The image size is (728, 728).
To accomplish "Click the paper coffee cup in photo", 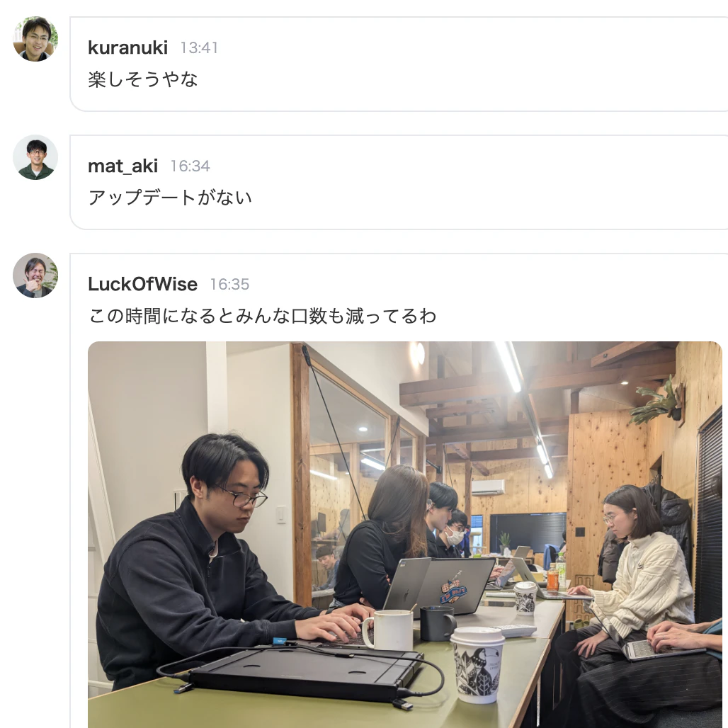I will pyautogui.click(x=477, y=664).
